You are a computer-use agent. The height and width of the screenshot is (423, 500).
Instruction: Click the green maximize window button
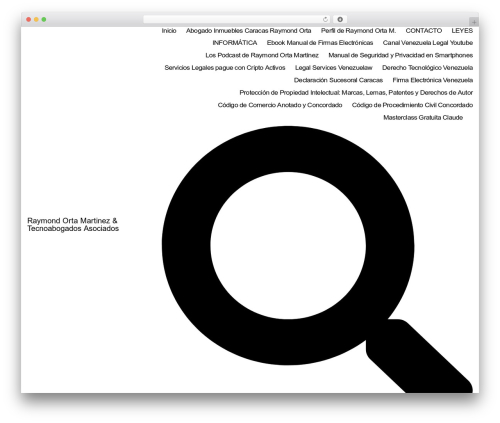(x=44, y=19)
